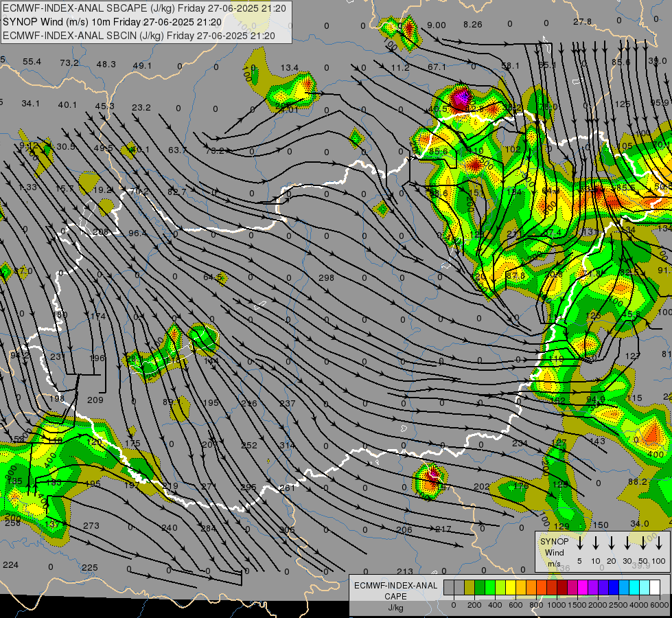This screenshot has width=672, height=618.
Task: Click the map value 150
Action: click(x=601, y=525)
